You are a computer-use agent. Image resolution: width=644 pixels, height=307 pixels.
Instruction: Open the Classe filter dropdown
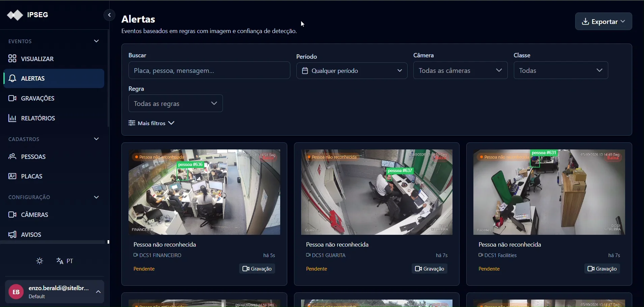coord(561,71)
